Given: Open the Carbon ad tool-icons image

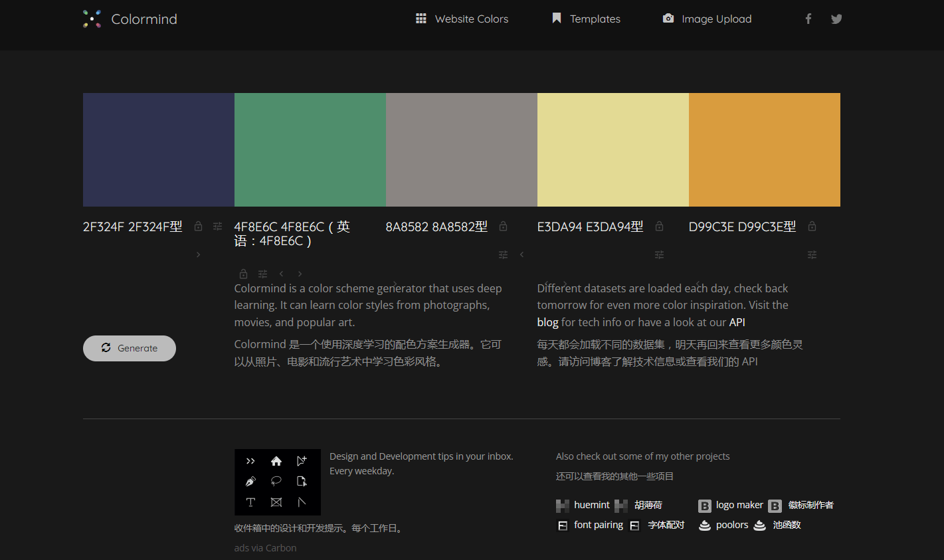Looking at the screenshot, I should click(278, 482).
